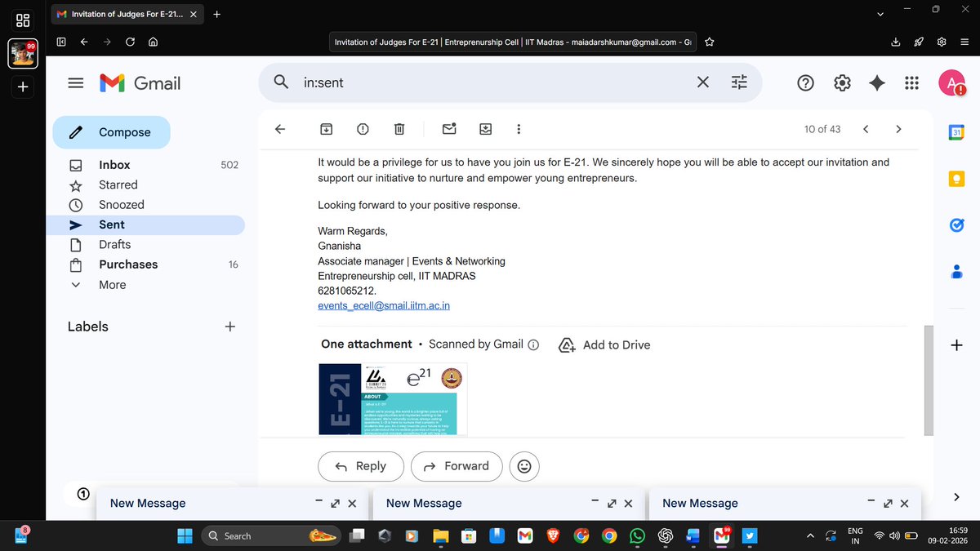This screenshot has height=551, width=980.
Task: Go back to Sent list arrow
Action: pos(279,129)
